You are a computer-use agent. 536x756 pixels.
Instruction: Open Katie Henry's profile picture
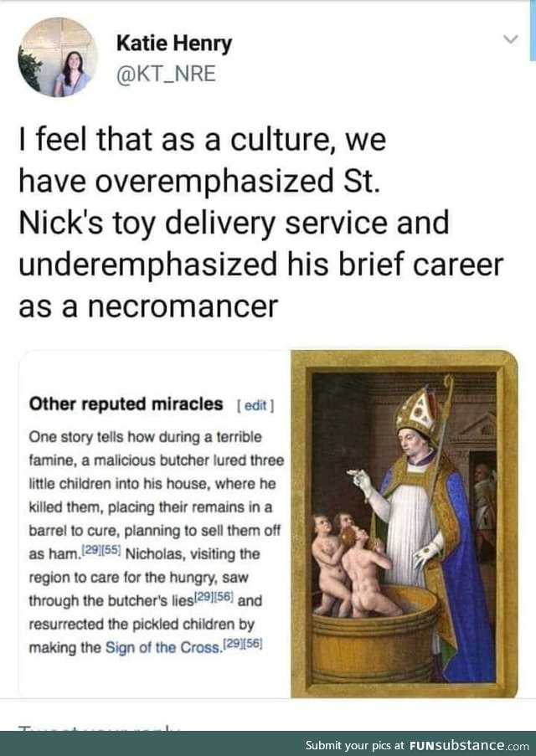(x=58, y=58)
